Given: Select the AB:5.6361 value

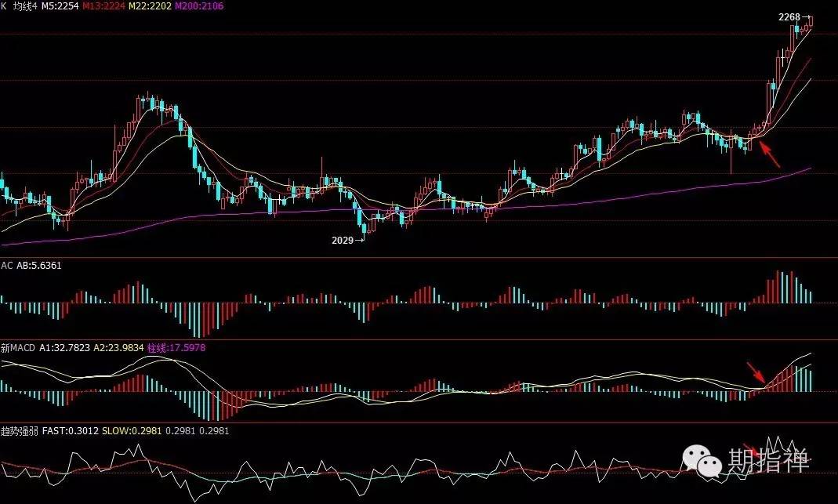Looking at the screenshot, I should click(39, 266).
